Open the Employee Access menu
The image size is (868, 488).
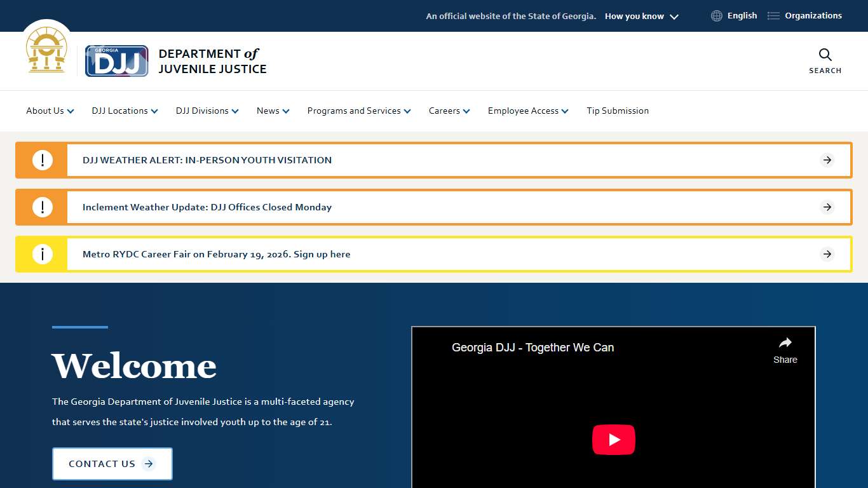[528, 111]
